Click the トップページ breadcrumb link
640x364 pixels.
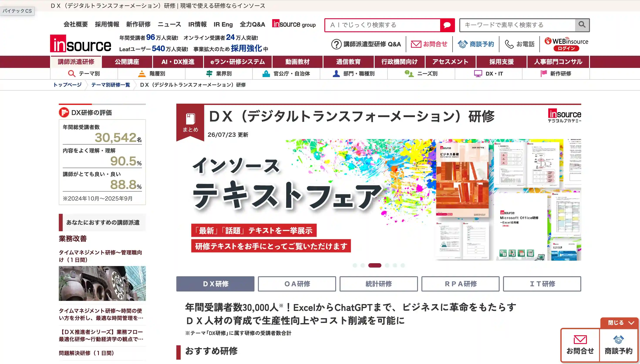[x=67, y=85]
